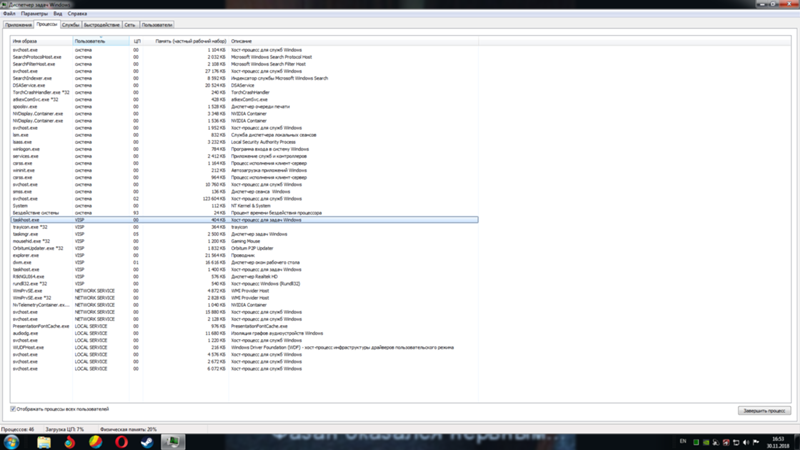800x450 pixels.
Task: Click the volume speaker tray icon
Action: (x=746, y=442)
